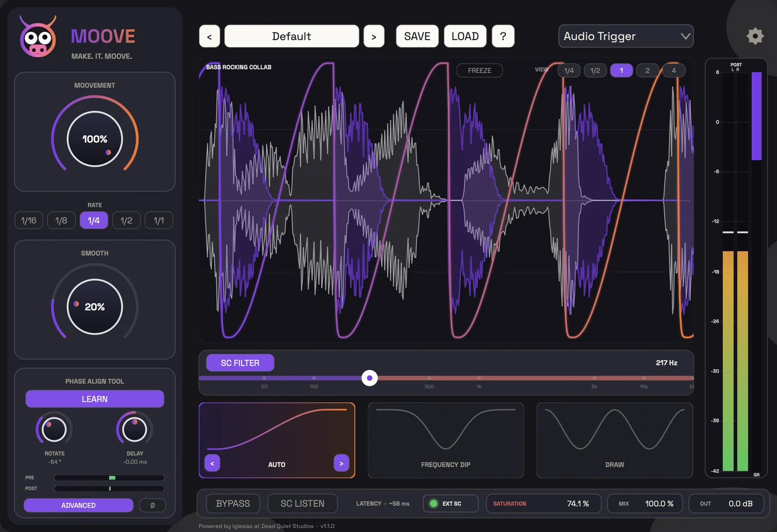
Task: Click the SMOOTH 20% knob
Action: (x=95, y=307)
